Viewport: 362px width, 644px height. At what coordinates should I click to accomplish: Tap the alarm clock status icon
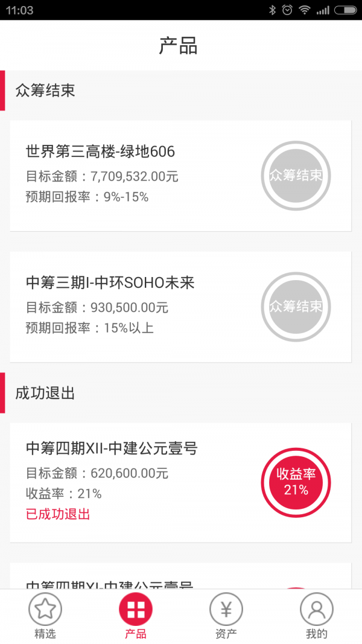[x=287, y=10]
